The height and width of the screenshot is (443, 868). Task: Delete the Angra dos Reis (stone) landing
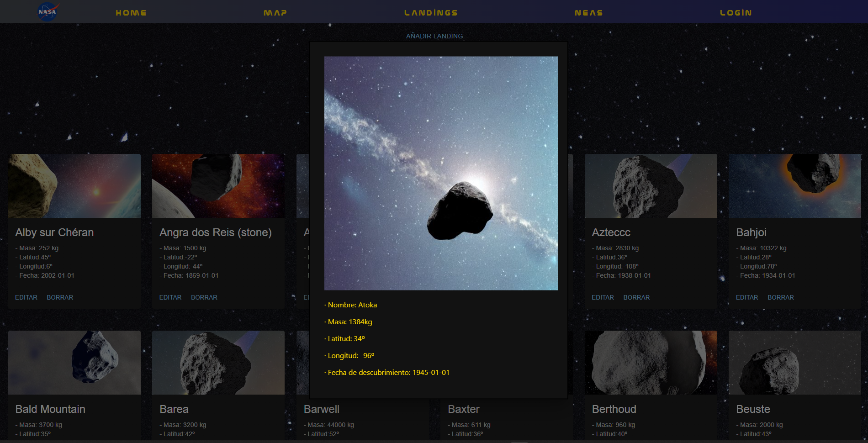pyautogui.click(x=204, y=297)
